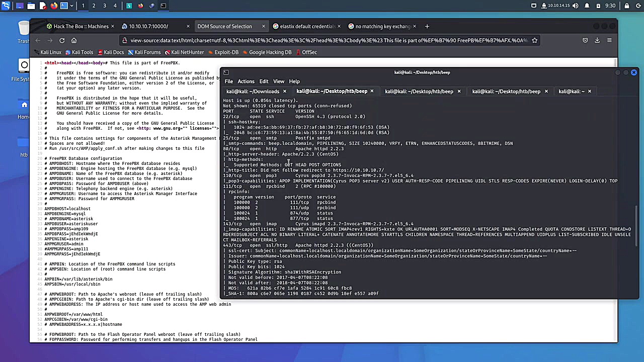Screen dimensions: 644x362
Task: Open new Firefox tab
Action: (x=427, y=26)
